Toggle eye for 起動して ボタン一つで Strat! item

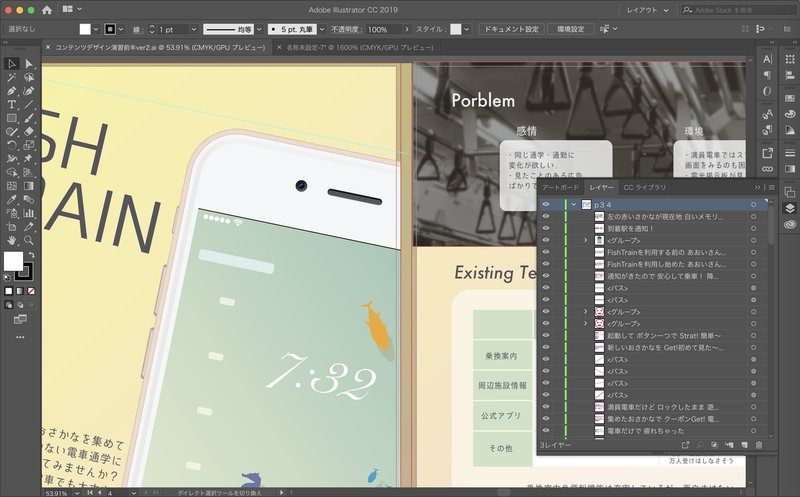pyautogui.click(x=546, y=335)
